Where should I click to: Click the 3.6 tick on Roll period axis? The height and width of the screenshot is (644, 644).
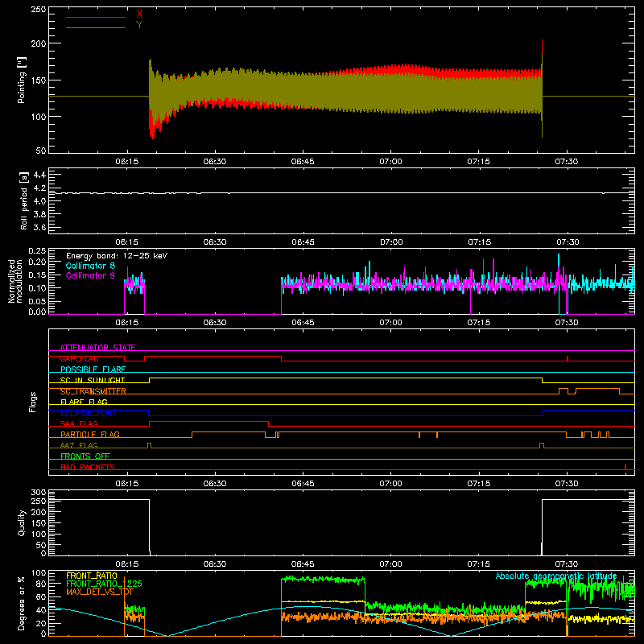39,227
